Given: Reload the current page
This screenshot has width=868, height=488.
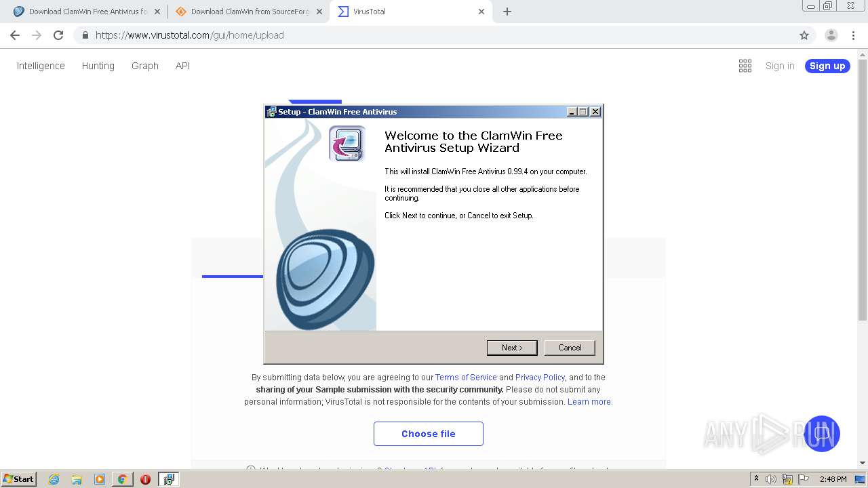Looking at the screenshot, I should click(58, 35).
